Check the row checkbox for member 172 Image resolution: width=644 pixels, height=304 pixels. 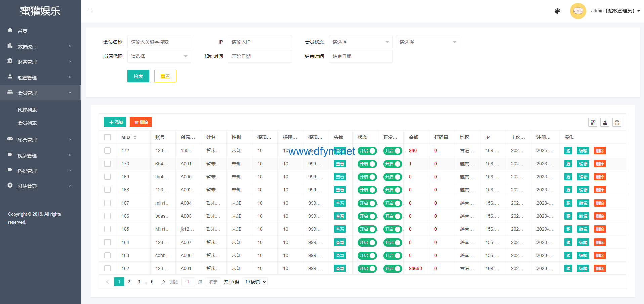click(x=108, y=150)
